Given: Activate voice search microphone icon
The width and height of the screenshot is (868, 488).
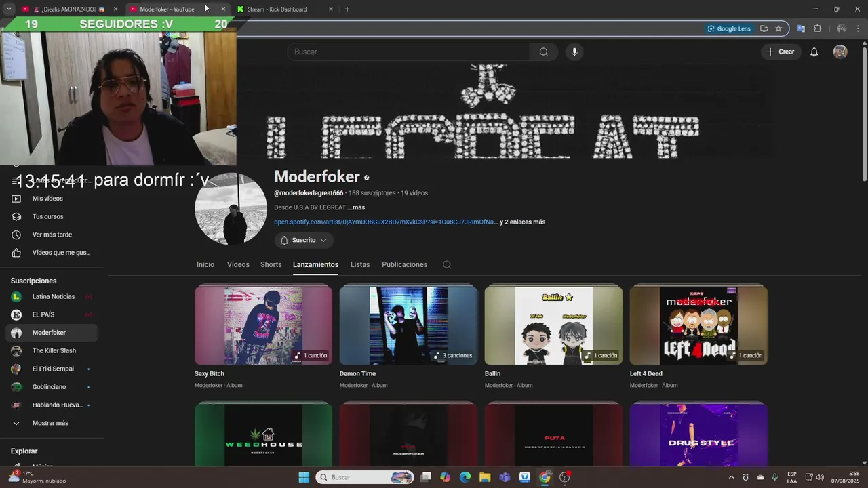Looking at the screenshot, I should coord(574,52).
